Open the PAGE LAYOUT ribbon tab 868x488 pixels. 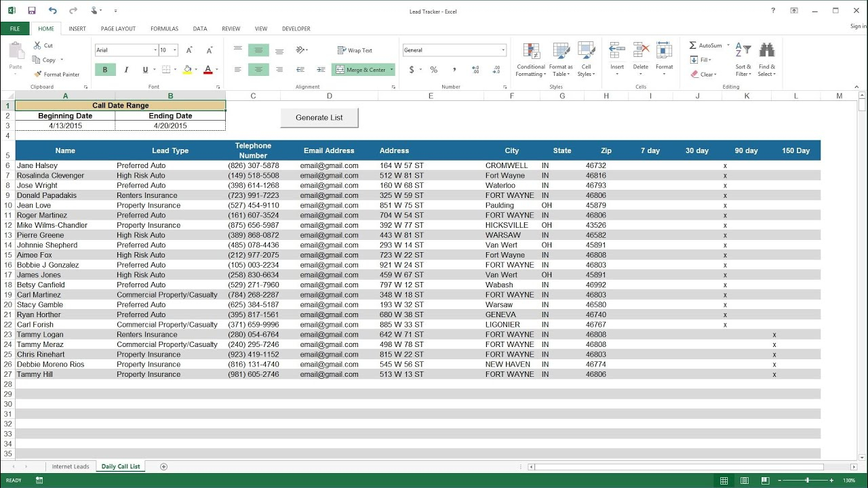[x=118, y=28]
